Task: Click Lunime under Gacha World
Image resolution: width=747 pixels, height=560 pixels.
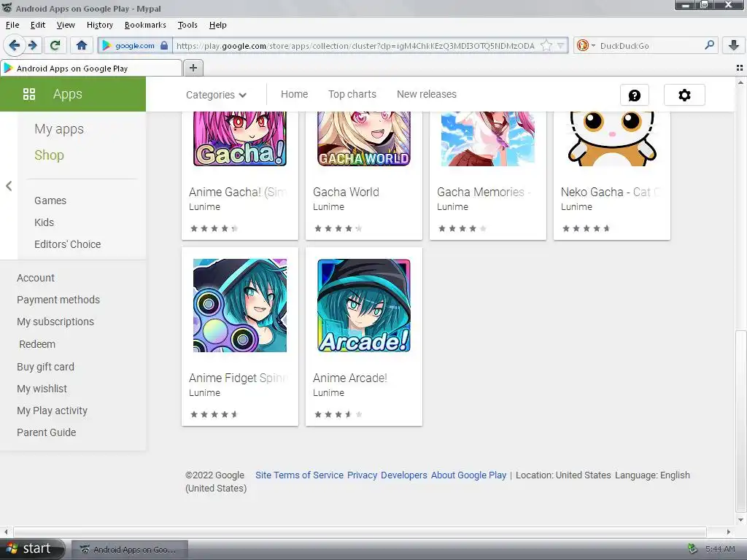Action: (328, 207)
